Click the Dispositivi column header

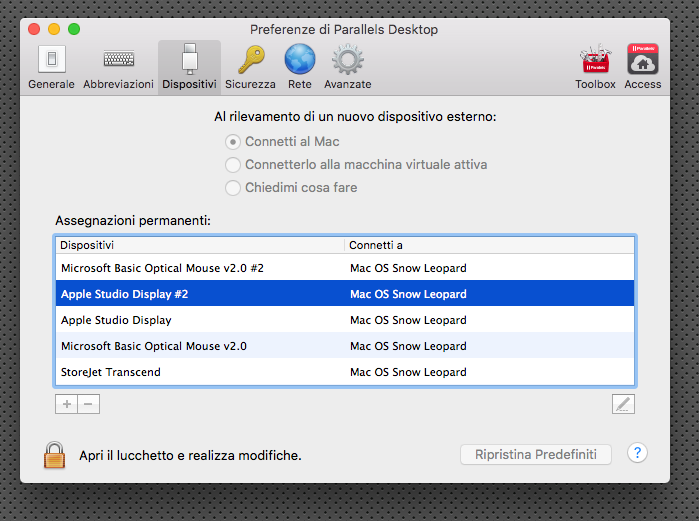pyautogui.click(x=200, y=245)
